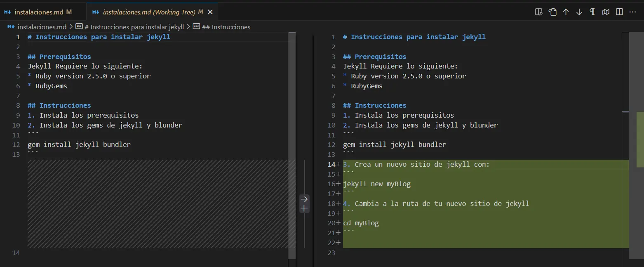Viewport: 644px width, 267px height.
Task: Click the Open File icon
Action: (x=552, y=12)
